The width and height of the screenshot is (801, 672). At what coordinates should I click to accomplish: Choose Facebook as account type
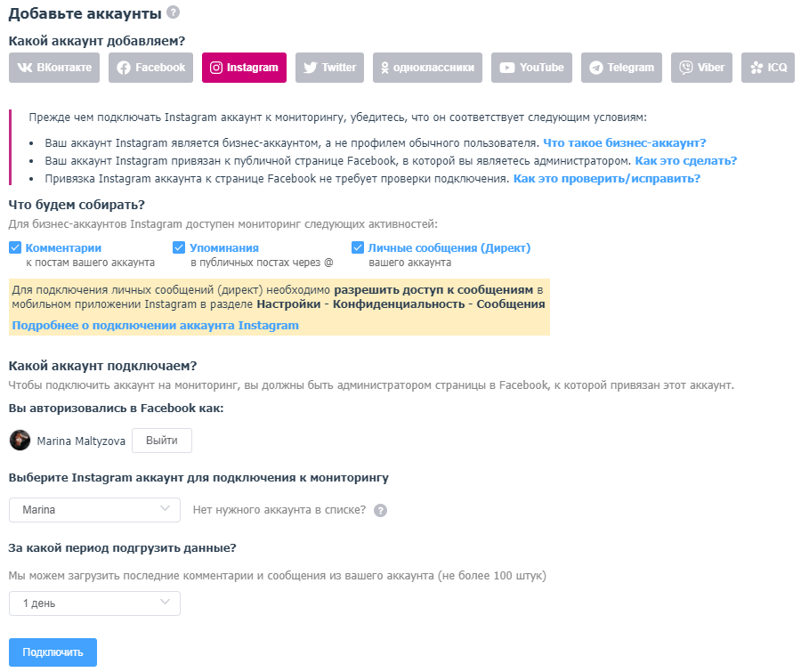[150, 68]
